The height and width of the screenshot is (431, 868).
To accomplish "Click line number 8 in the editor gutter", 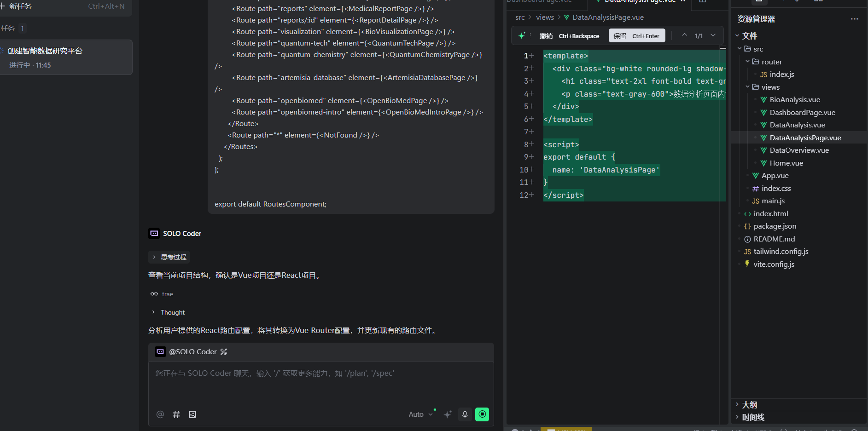I will [526, 144].
